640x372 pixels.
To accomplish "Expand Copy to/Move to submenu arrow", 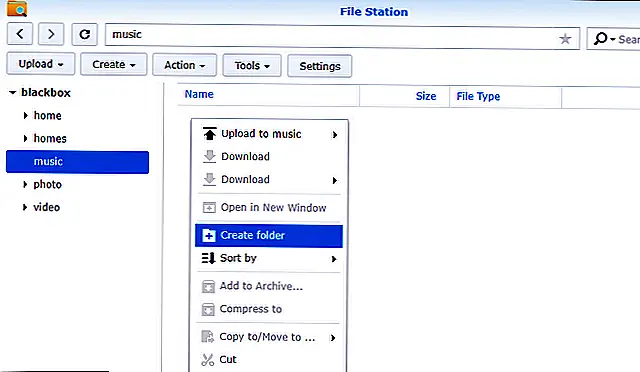I will click(333, 338).
